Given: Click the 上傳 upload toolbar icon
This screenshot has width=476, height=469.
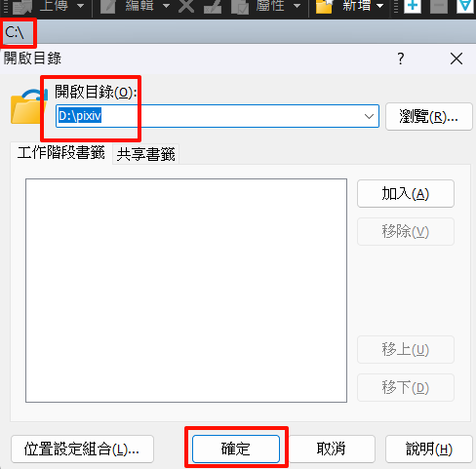Looking at the screenshot, I should click(22, 7).
